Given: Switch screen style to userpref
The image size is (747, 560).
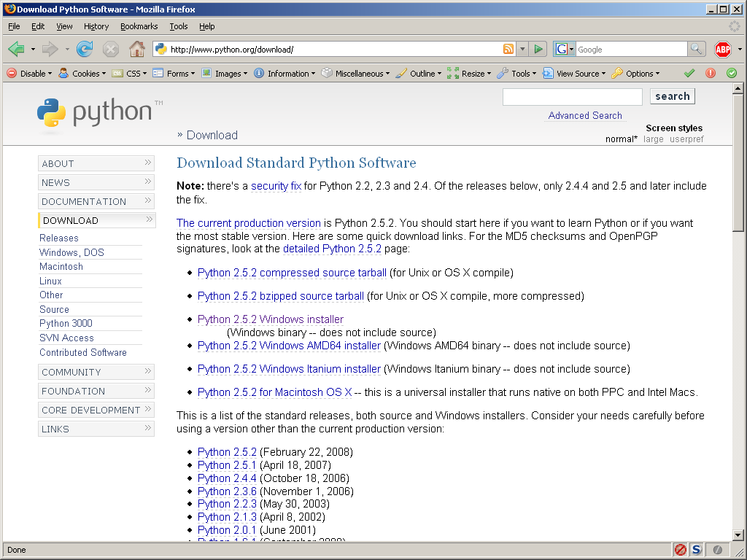Looking at the screenshot, I should [686, 139].
